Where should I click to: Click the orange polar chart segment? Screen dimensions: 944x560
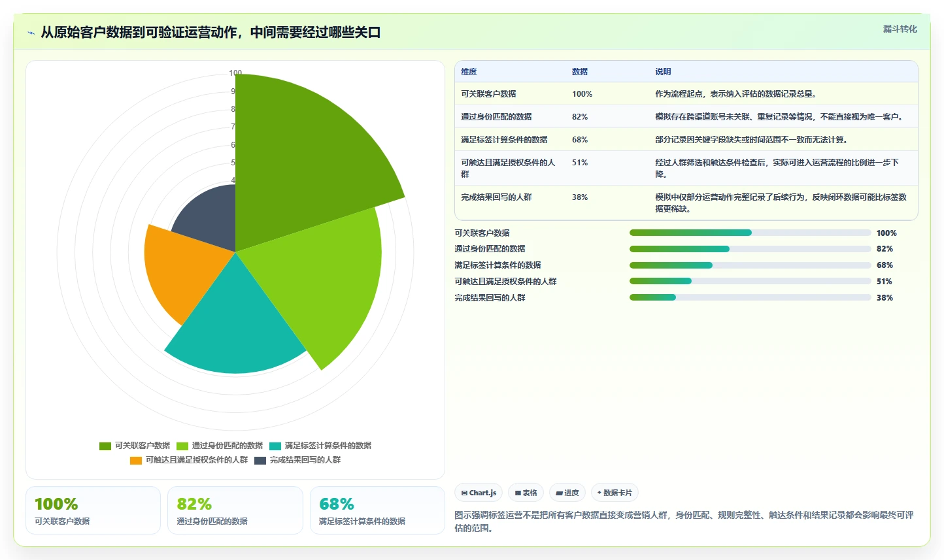click(183, 268)
